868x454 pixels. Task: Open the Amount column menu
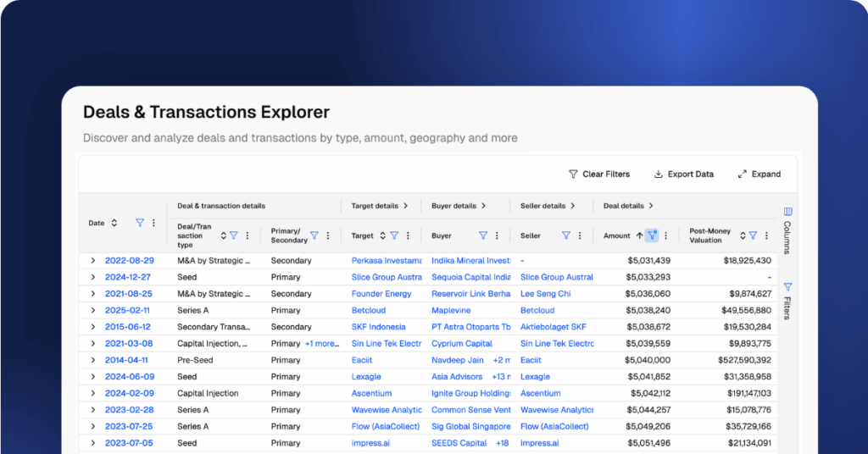tap(665, 235)
